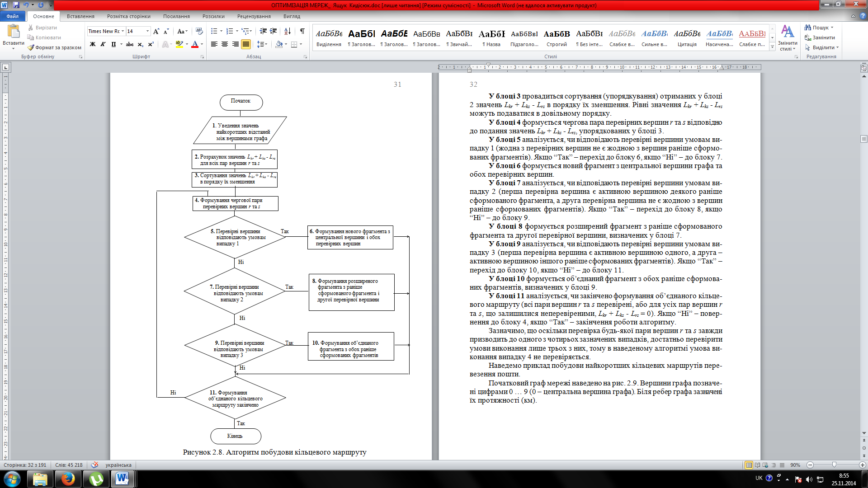Screen dimensions: 868x488
Task: Switch to the Вигляд tab
Action: 292,16
